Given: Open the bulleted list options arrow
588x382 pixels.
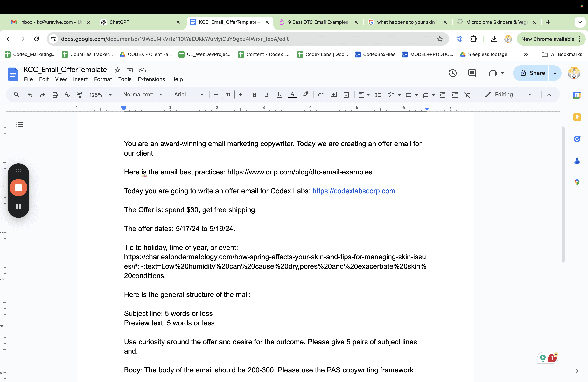Looking at the screenshot, I should pyautogui.click(x=416, y=95).
